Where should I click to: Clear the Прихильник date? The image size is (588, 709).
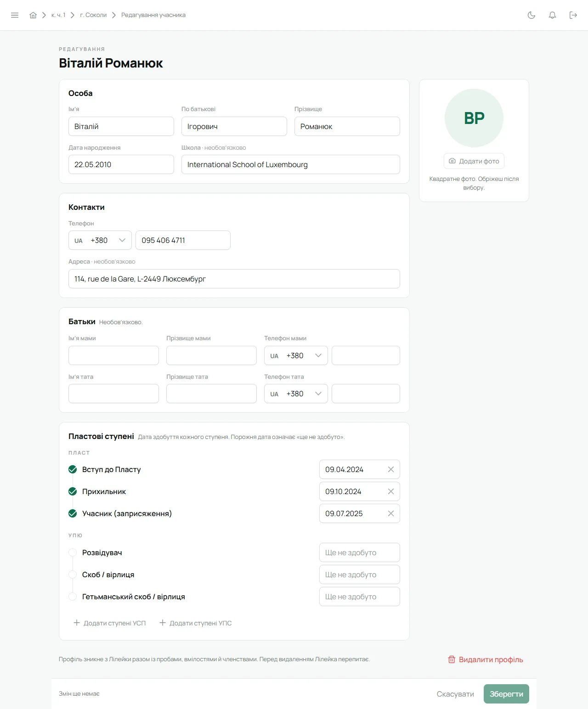[x=391, y=491]
